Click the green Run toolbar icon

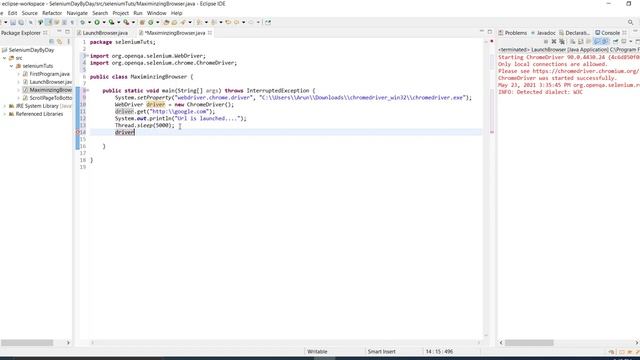(x=97, y=22)
